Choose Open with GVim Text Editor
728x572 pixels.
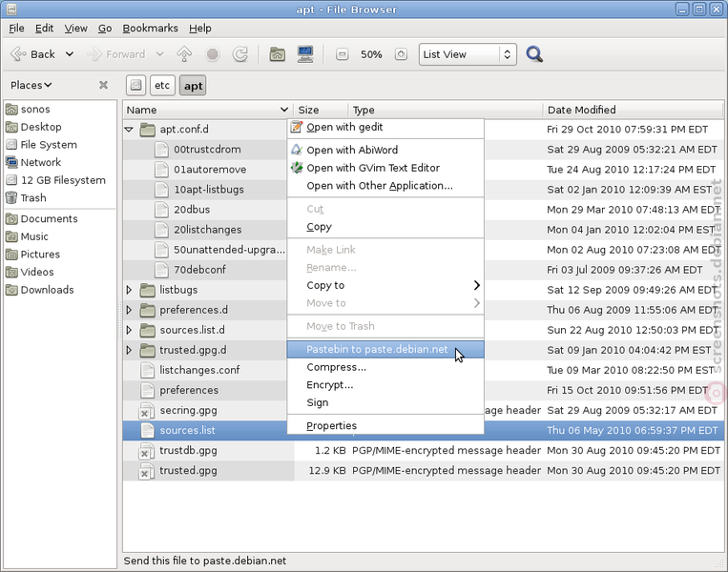(385, 168)
